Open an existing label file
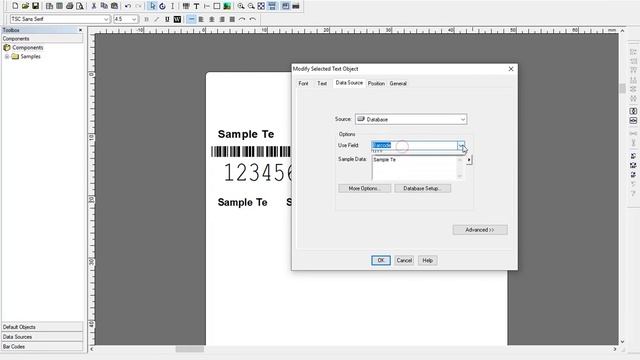Image resolution: width=640 pixels, height=360 pixels. (x=25, y=6)
